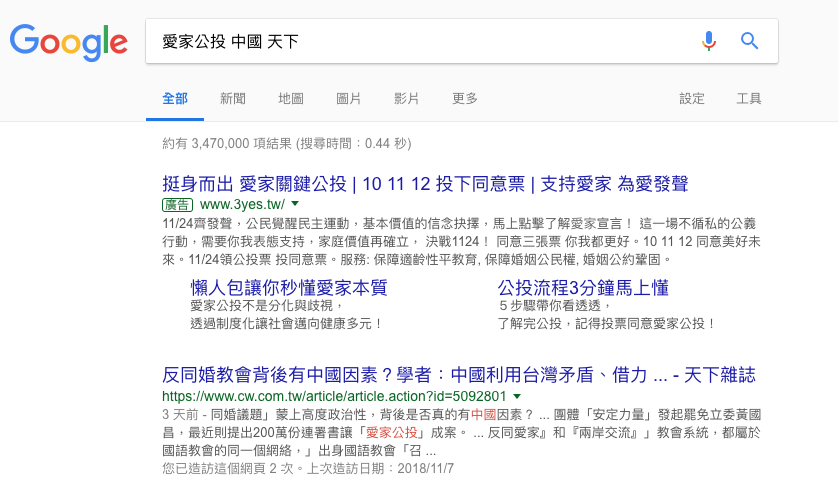The width and height of the screenshot is (838, 493).
Task: Open ad result 挺身而出 愛家關鍵公投
Action: [x=425, y=184]
